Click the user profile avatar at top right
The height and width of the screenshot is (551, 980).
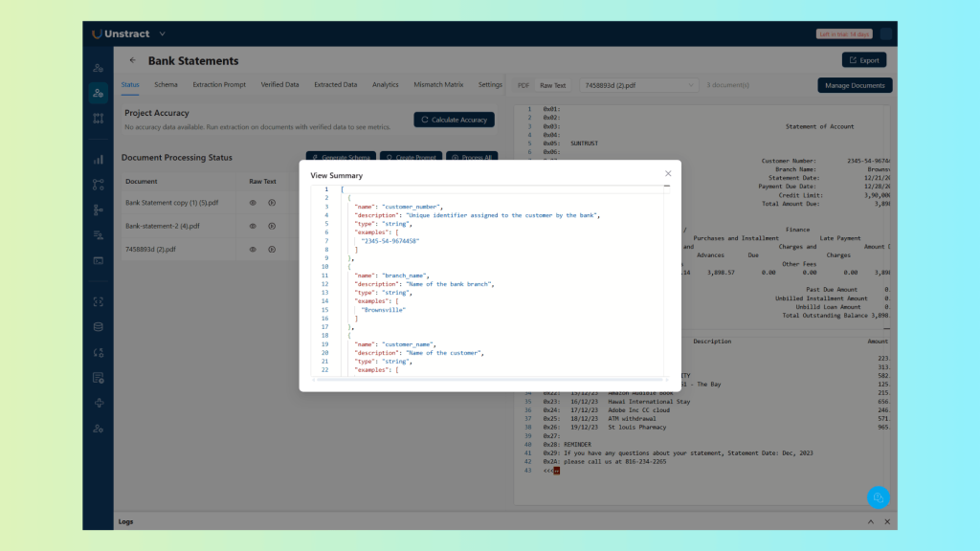[885, 34]
